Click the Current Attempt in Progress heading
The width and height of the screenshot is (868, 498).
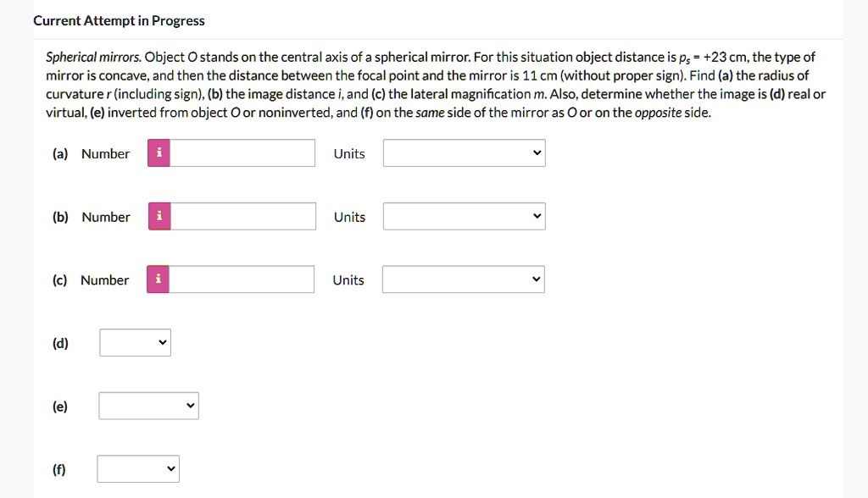pyautogui.click(x=118, y=20)
